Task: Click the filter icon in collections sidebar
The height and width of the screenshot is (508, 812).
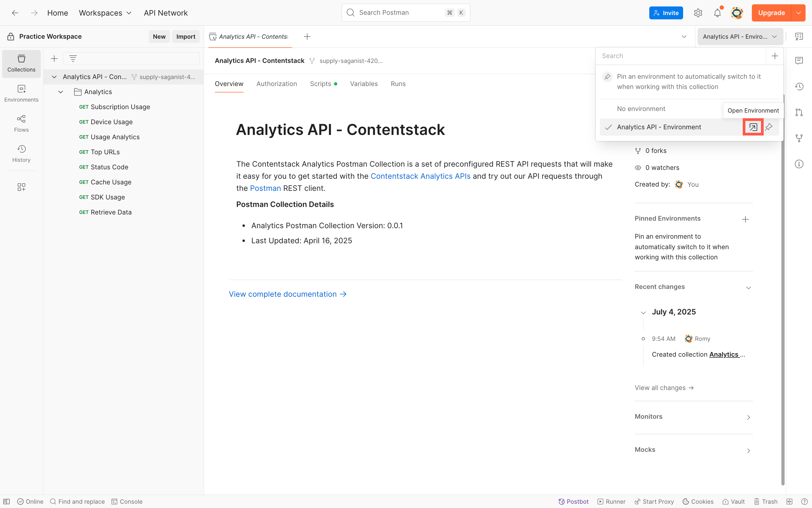Action: 73,59
